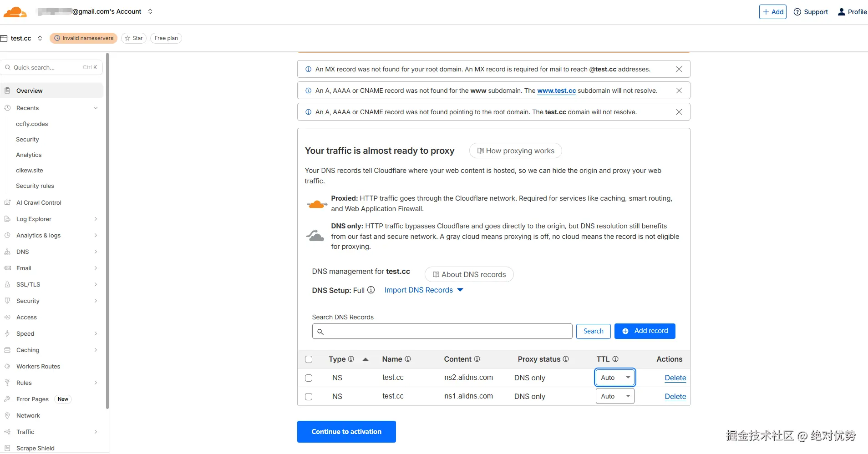Open the Profile user icon
Image resolution: width=868 pixels, height=454 pixels.
[x=842, y=12]
